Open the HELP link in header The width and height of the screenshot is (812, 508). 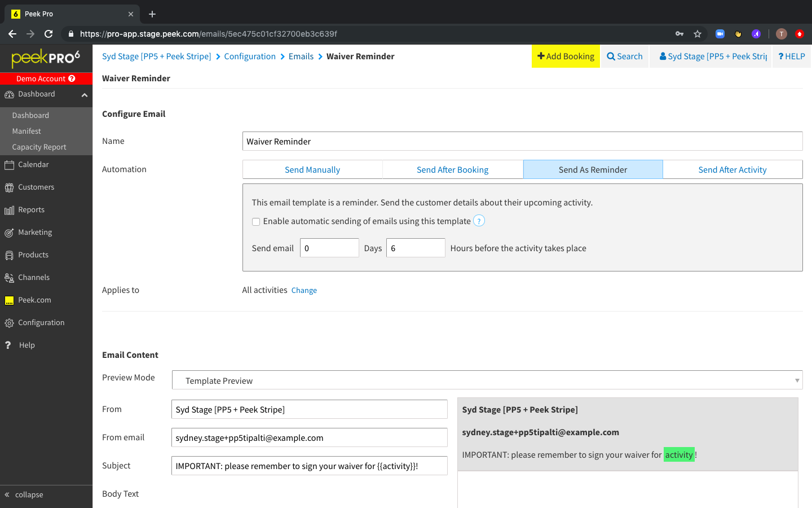tap(792, 56)
